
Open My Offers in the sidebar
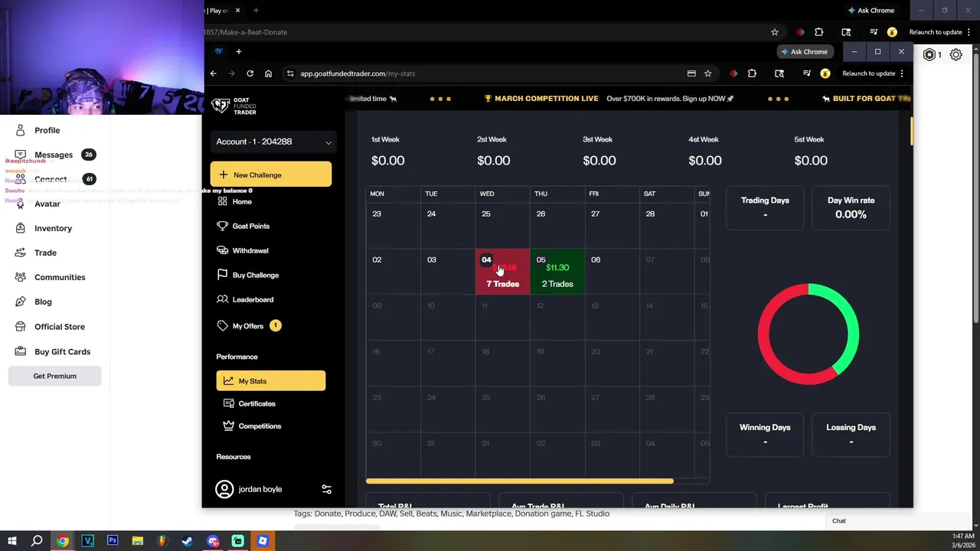coord(248,326)
